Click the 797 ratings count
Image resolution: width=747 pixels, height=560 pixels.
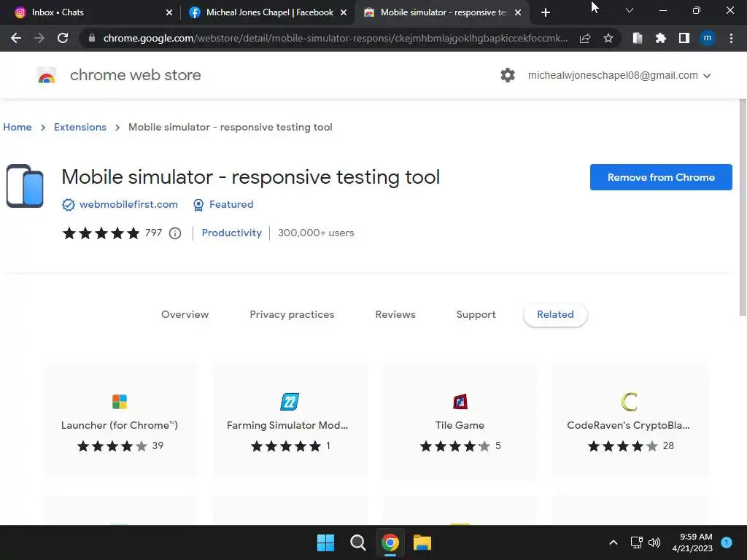153,233
